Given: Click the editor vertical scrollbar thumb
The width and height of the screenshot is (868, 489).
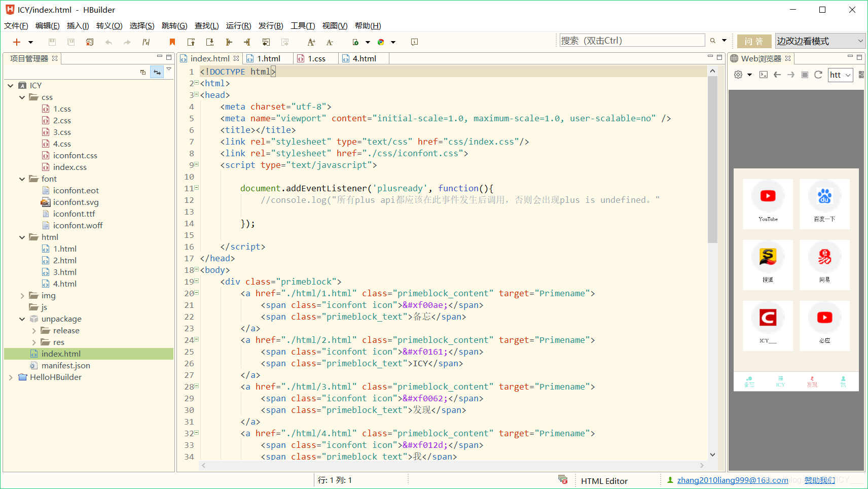Looking at the screenshot, I should [713, 159].
